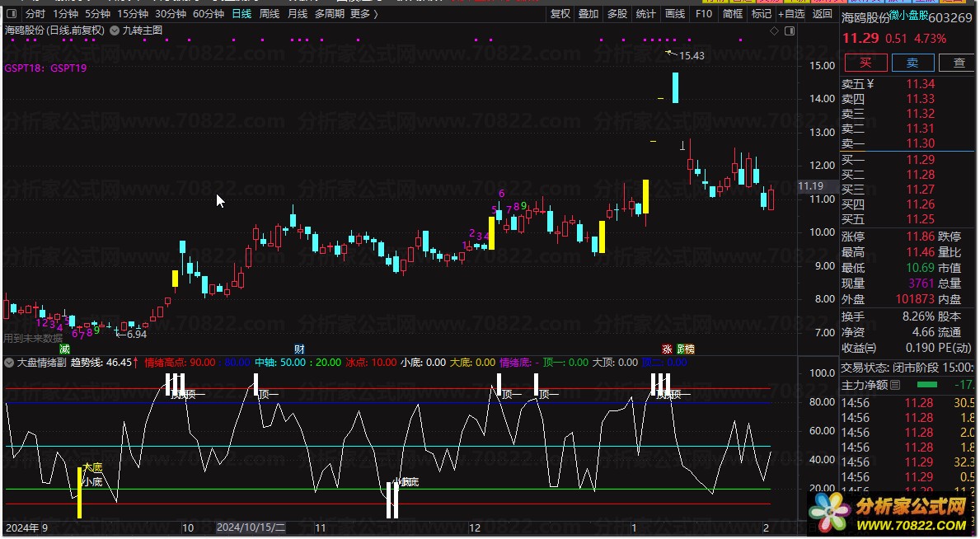
Task: Expand the 更多 period options
Action: tap(363, 14)
